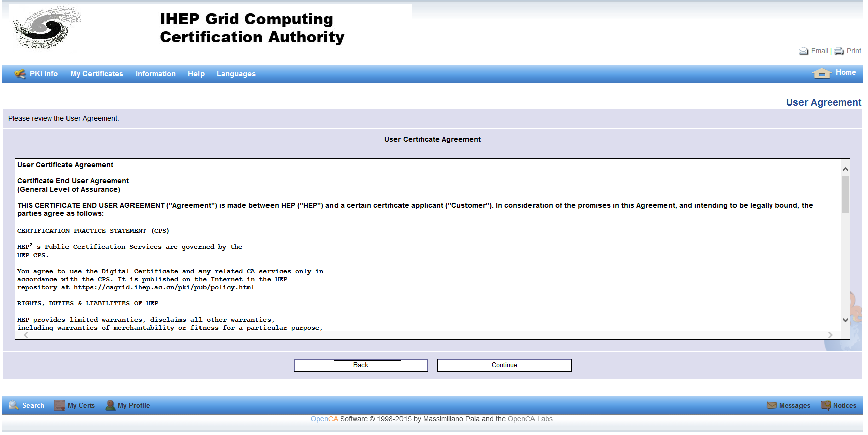This screenshot has height=435, width=868.
Task: Open the My Profile footer link
Action: point(134,406)
